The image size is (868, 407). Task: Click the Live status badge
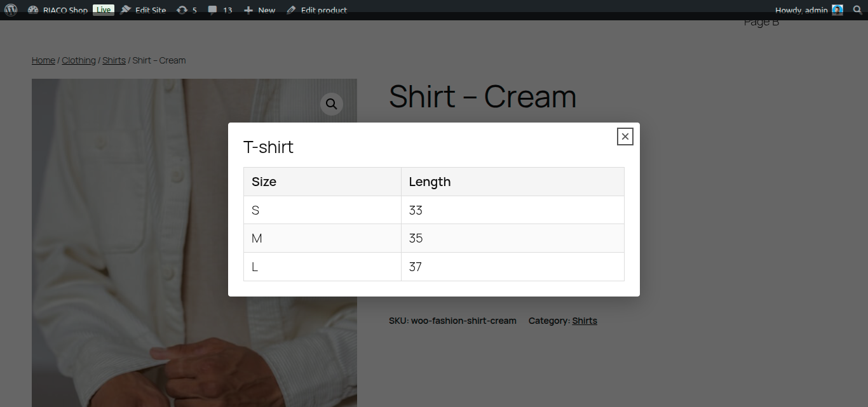click(104, 10)
